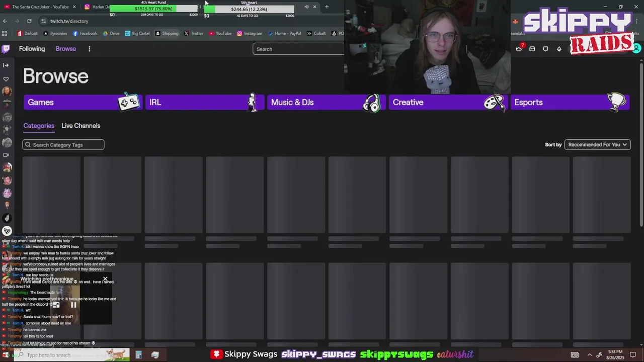Image resolution: width=644 pixels, height=362 pixels.
Task: Open the Whispers chat bubble icon
Action: pyautogui.click(x=545, y=49)
